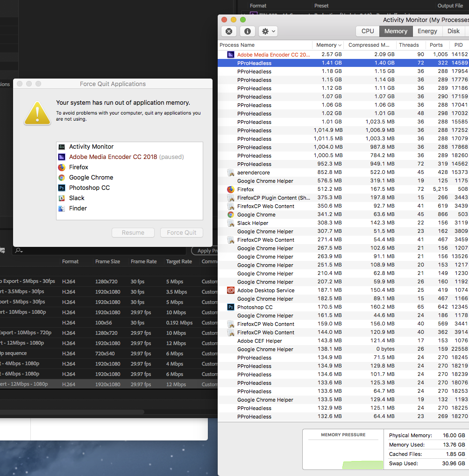The width and height of the screenshot is (469, 476).
Task: Select Adobe Media Encoder CC 2018 (paused) entry
Action: 129,157
